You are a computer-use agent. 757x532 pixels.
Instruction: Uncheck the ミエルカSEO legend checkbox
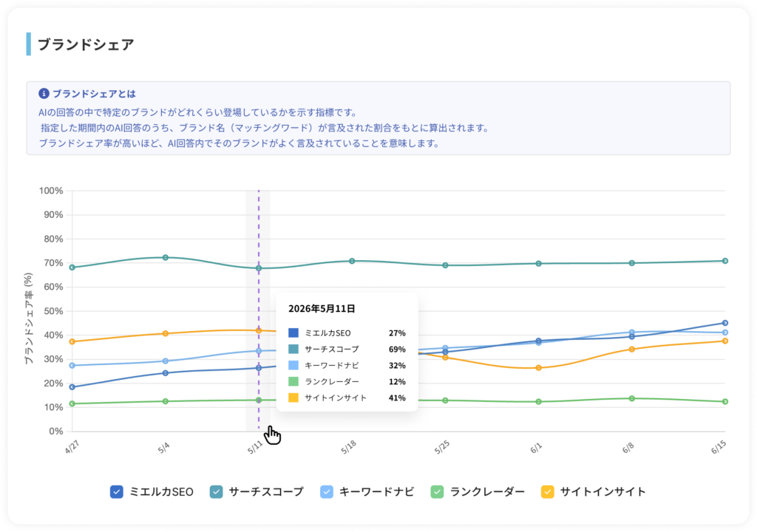116,491
